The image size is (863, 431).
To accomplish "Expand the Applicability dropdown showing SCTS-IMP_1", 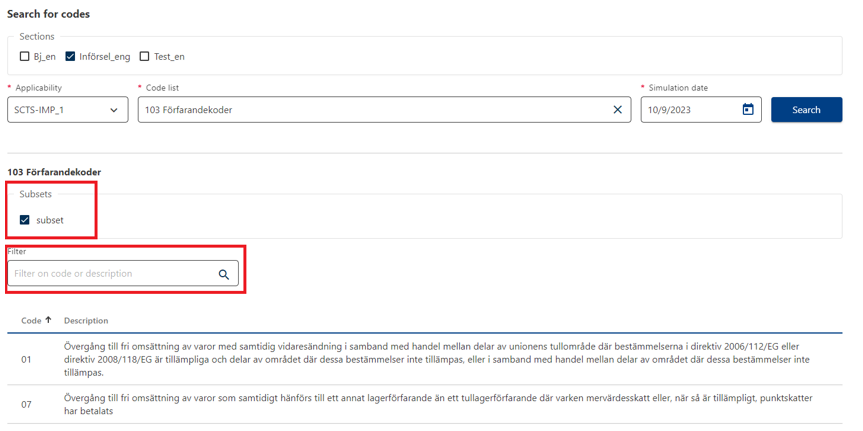I will (66, 110).
